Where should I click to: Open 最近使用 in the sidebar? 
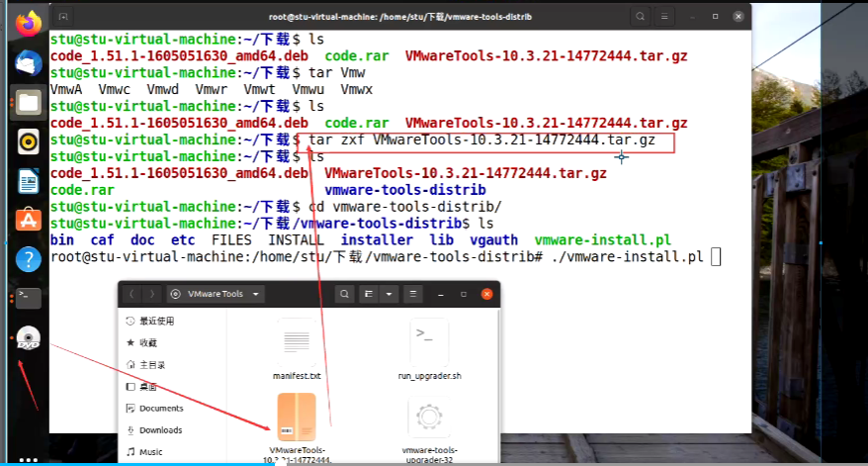click(x=156, y=321)
